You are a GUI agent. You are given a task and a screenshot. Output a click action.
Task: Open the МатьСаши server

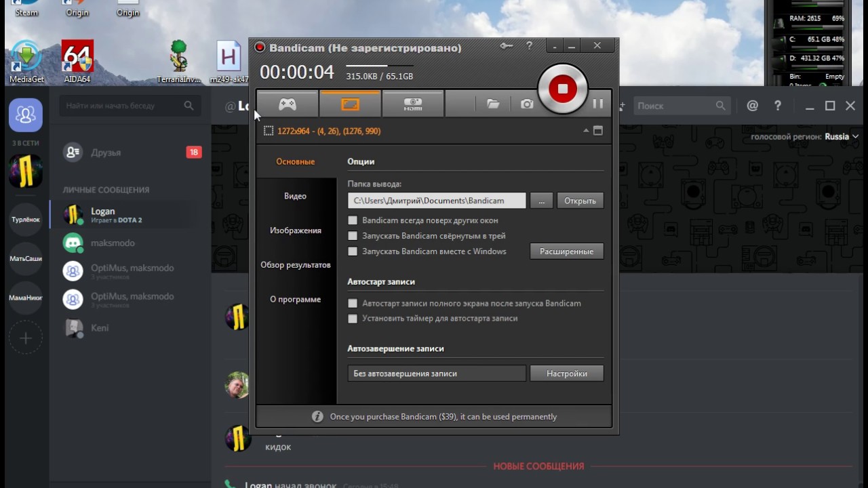[x=26, y=259]
